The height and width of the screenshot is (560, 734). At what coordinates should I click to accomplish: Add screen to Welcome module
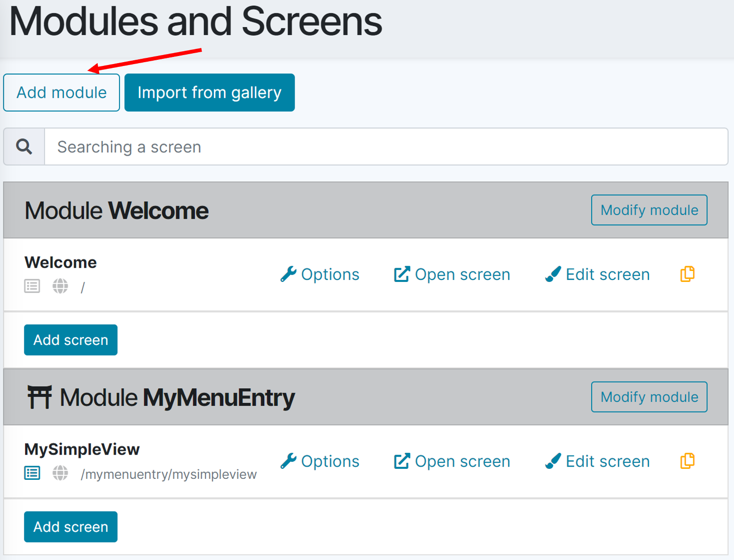71,340
